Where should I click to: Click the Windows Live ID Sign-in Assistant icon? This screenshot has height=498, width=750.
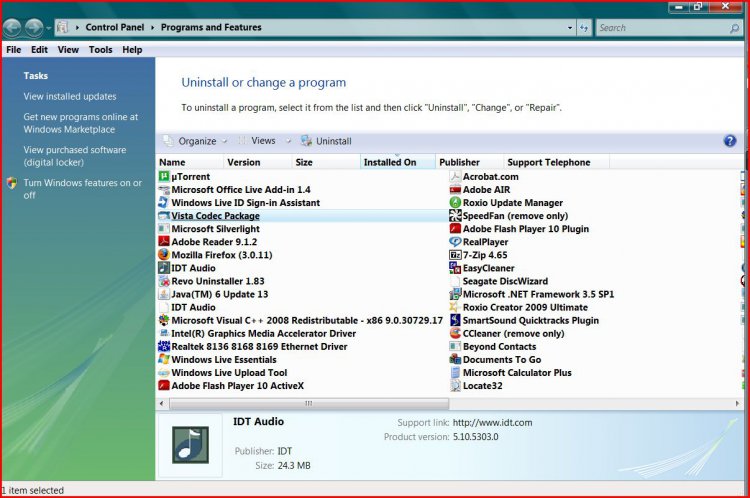coord(164,202)
